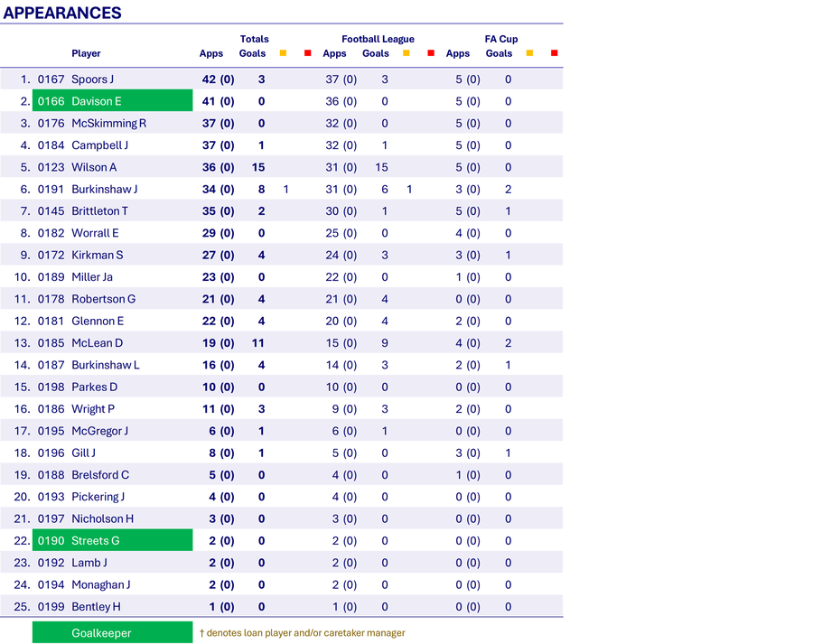The height and width of the screenshot is (644, 813).
Task: Select player name Spoors J
Action: click(92, 79)
